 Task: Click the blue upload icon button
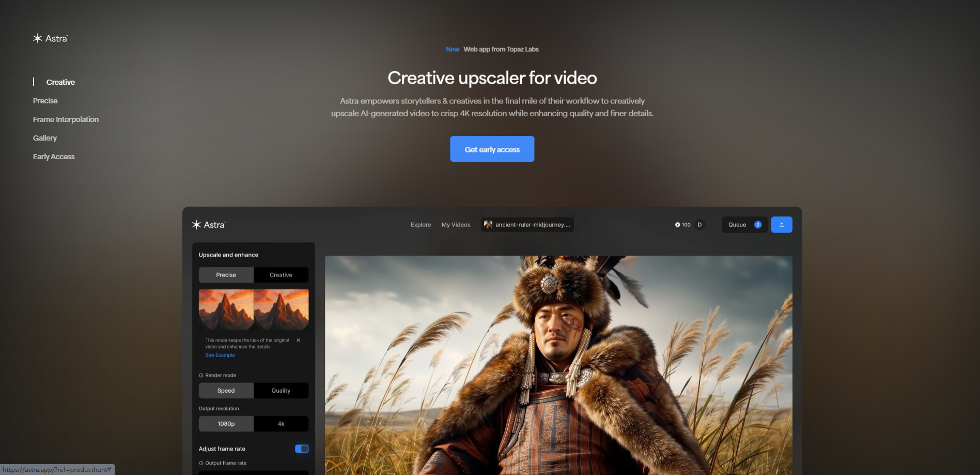(781, 225)
